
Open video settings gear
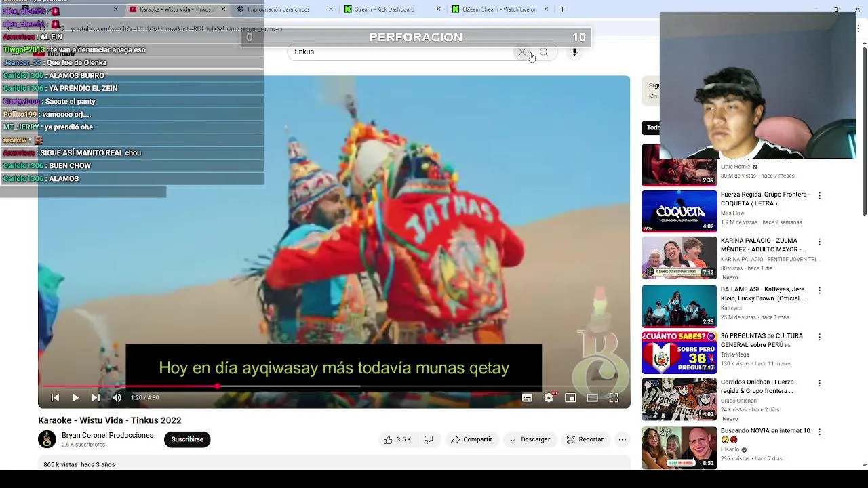click(549, 398)
